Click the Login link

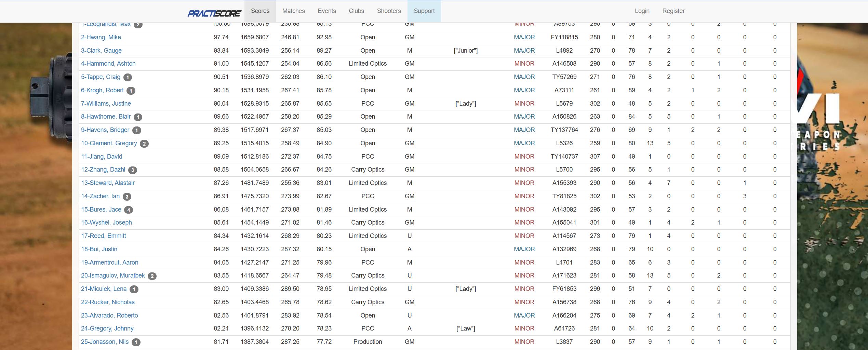[642, 11]
